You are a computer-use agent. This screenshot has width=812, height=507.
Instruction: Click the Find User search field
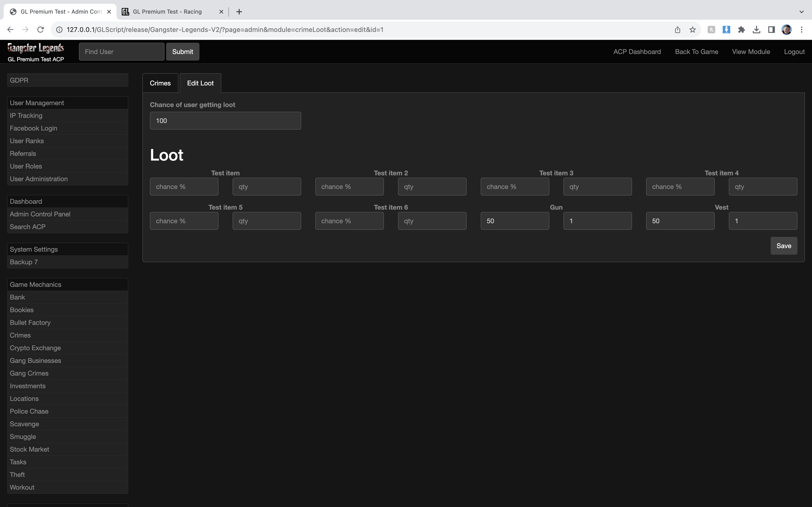click(121, 52)
